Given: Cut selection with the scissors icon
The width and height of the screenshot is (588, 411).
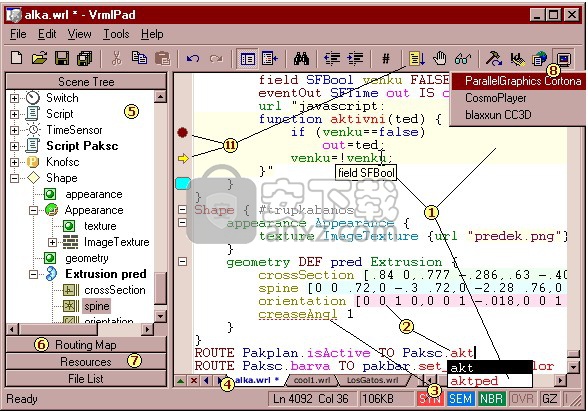Looking at the screenshot, I should click(x=117, y=58).
